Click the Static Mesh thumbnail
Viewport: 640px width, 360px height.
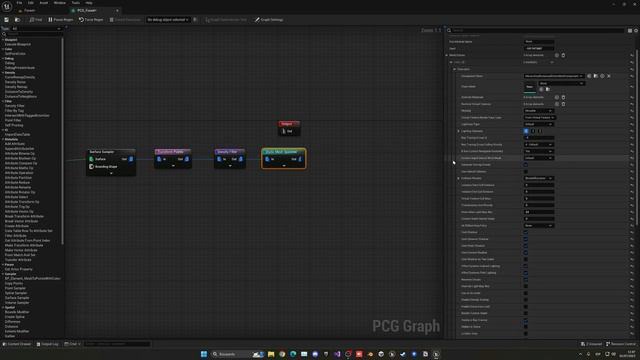[529, 87]
